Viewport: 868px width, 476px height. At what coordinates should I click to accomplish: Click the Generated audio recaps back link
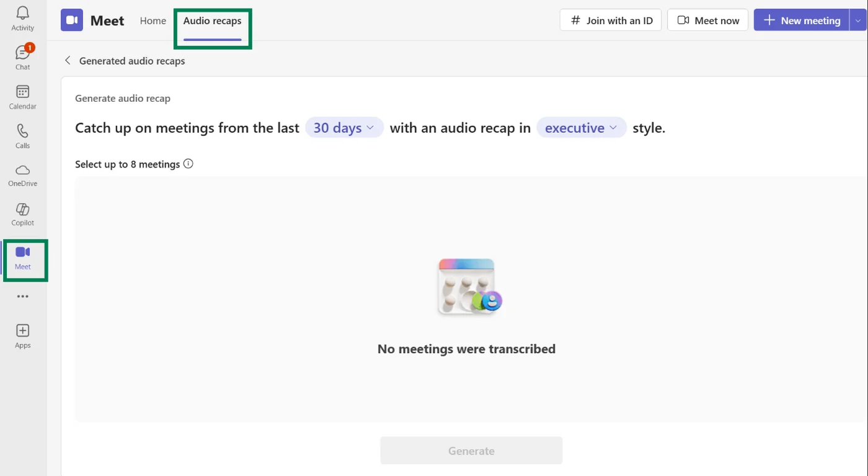click(132, 61)
